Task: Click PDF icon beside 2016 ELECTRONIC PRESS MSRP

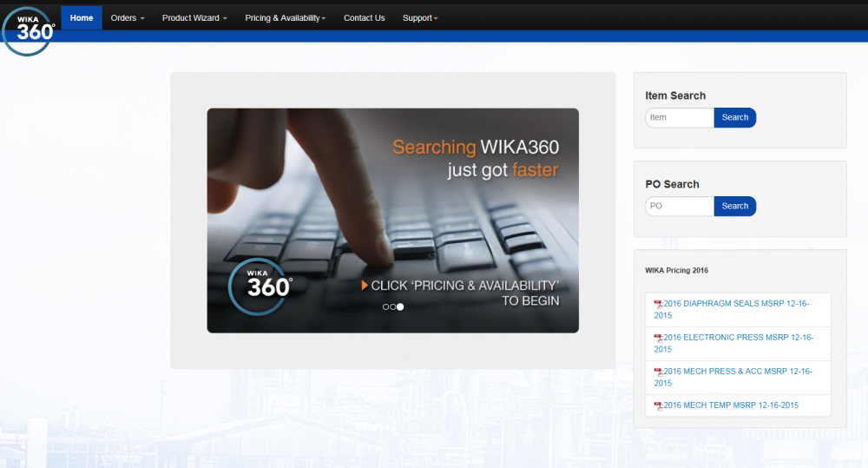Action: click(x=658, y=338)
